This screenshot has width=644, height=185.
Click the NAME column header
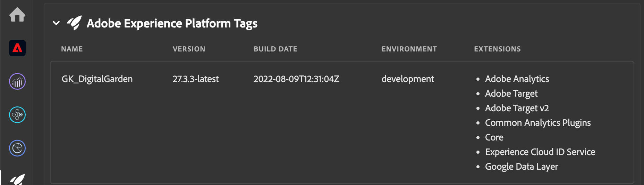point(72,49)
